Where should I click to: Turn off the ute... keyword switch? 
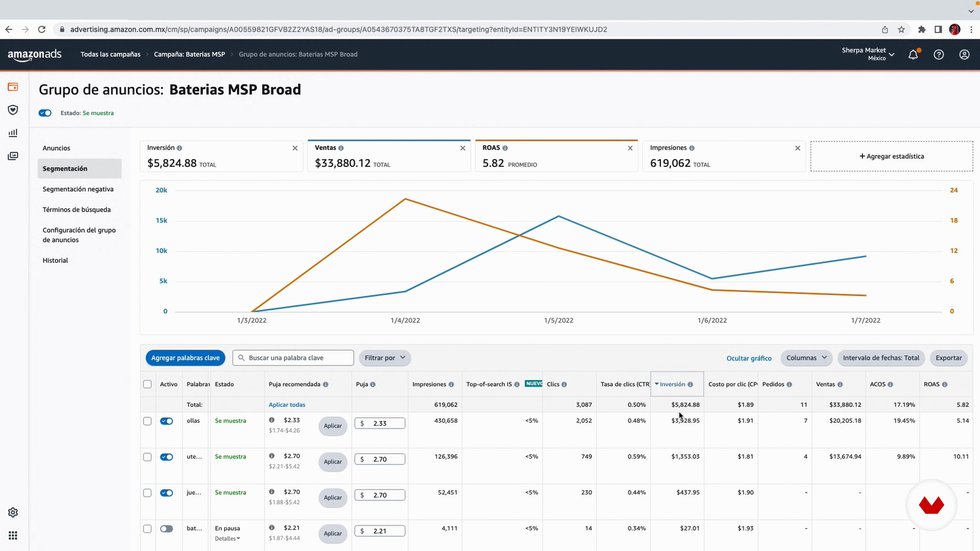pos(167,457)
